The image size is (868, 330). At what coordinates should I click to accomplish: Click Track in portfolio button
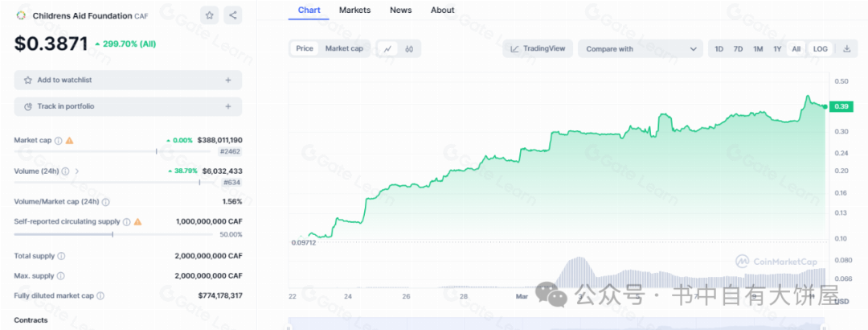coord(128,106)
